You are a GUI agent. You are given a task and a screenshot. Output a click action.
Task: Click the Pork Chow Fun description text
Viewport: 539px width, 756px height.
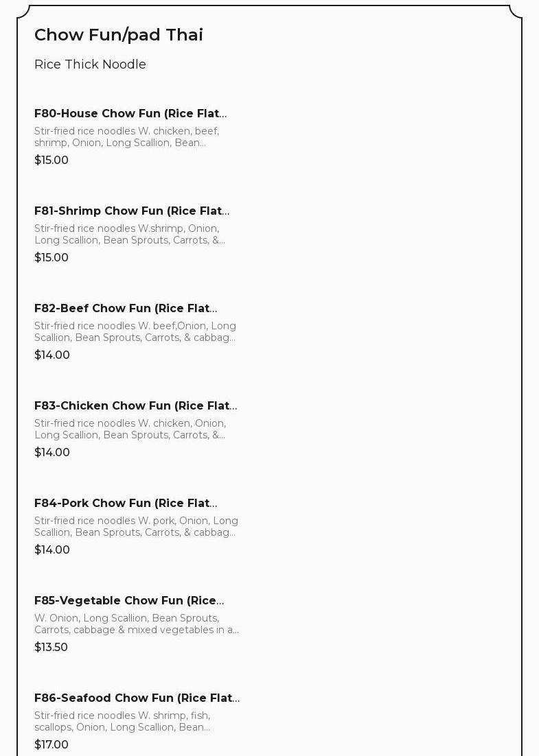136,527
